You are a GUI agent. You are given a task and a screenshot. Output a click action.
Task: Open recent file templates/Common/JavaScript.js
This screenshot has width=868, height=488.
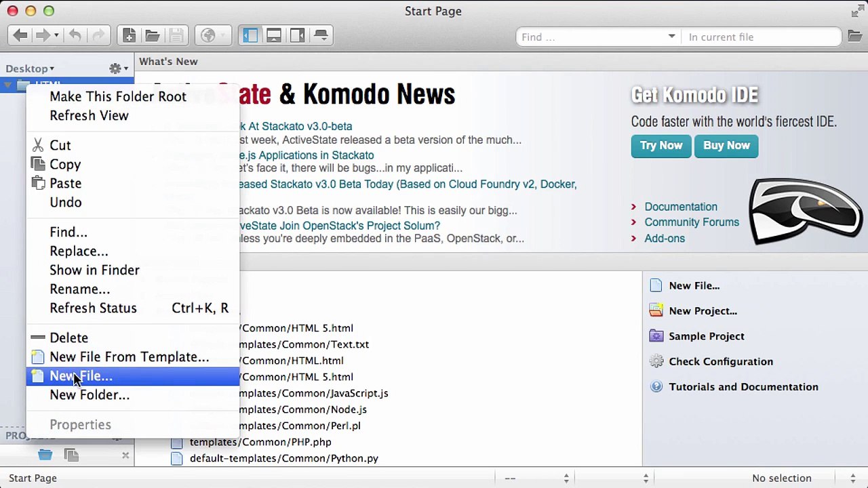tap(314, 393)
